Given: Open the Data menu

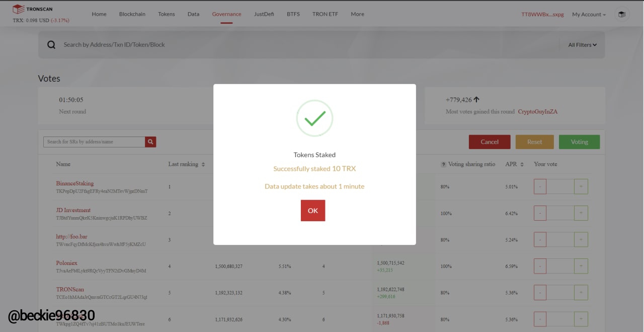Looking at the screenshot, I should tap(193, 14).
